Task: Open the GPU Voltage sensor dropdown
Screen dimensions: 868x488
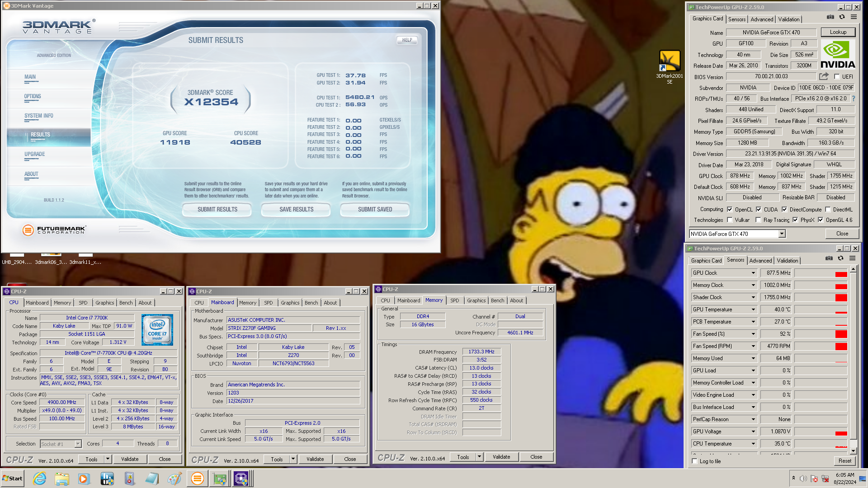Action: pyautogui.click(x=753, y=432)
